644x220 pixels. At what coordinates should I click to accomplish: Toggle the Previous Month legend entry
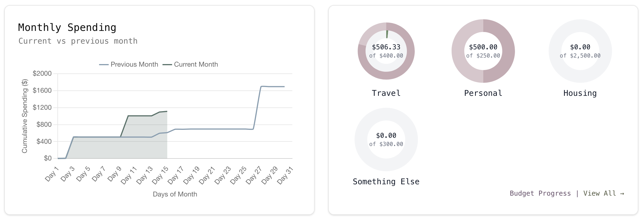pyautogui.click(x=129, y=65)
